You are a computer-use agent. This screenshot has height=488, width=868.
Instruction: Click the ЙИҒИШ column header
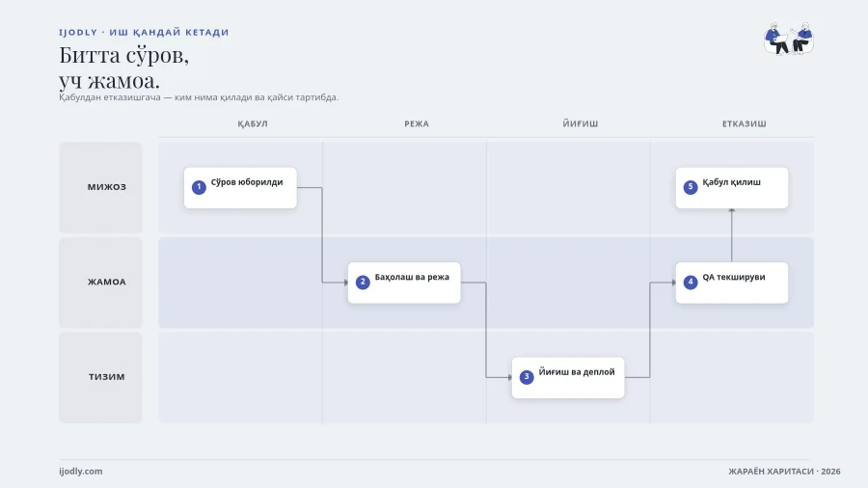pyautogui.click(x=581, y=124)
